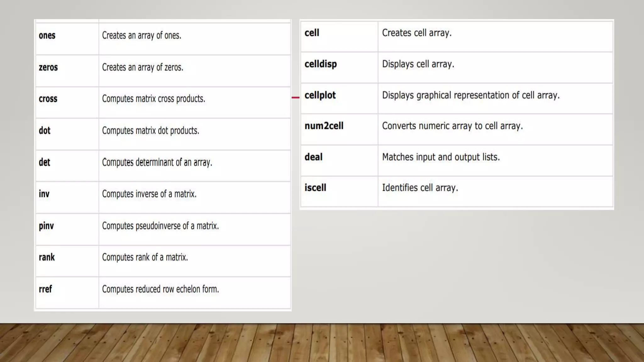The image size is (644, 362).
Task: Click the 'iscell' function entry
Action: pyautogui.click(x=315, y=188)
